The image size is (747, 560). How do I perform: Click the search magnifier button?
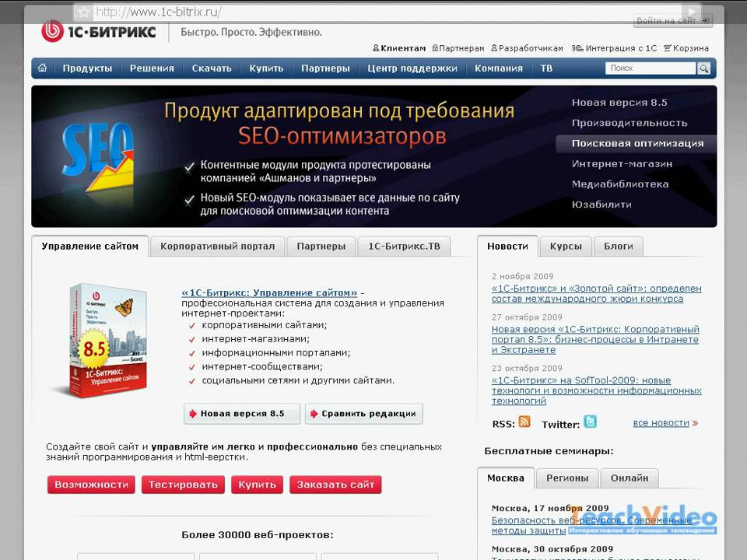tap(703, 68)
